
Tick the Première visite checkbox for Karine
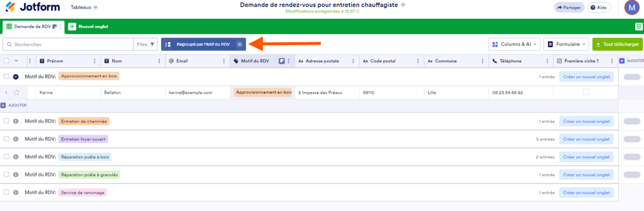coord(585,92)
